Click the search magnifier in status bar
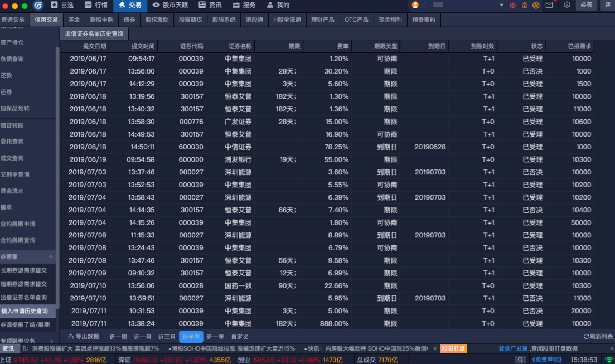615x364 pixels. pos(520,360)
